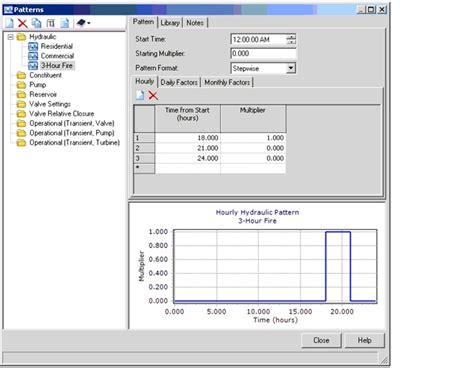
Task: Click the Commercial pattern icon
Action: click(x=33, y=56)
